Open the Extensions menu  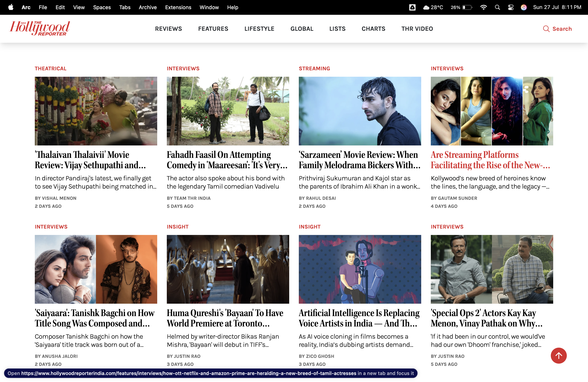point(178,7)
